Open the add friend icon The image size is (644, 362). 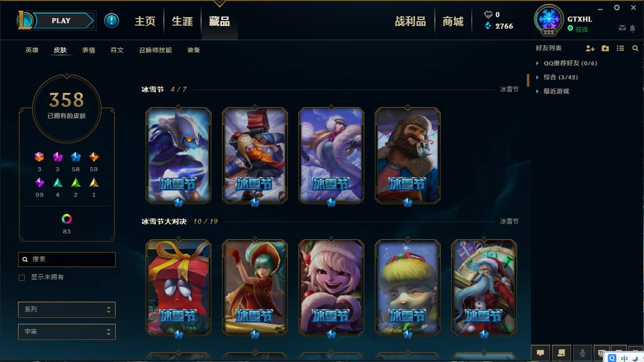[x=590, y=48]
